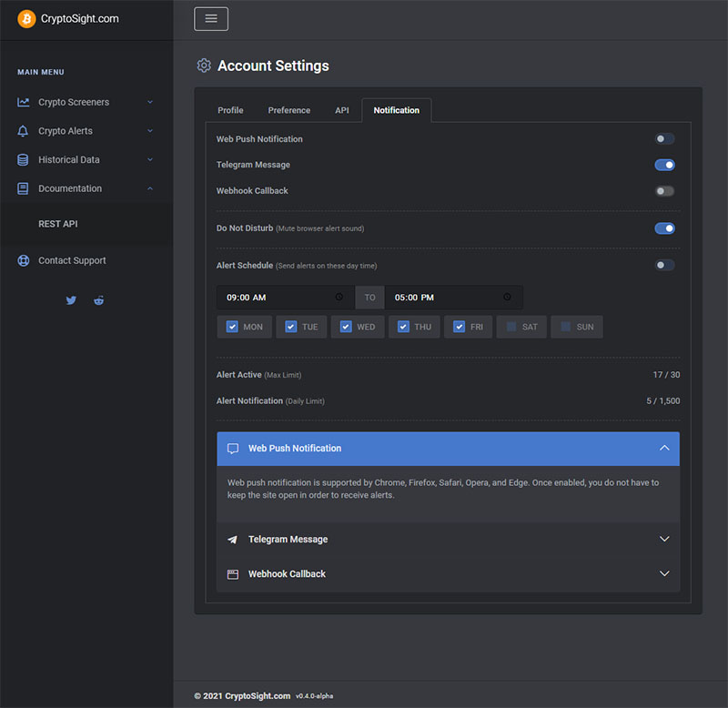Uncheck the MON day checkbox
The width and height of the screenshot is (728, 708).
tap(232, 327)
